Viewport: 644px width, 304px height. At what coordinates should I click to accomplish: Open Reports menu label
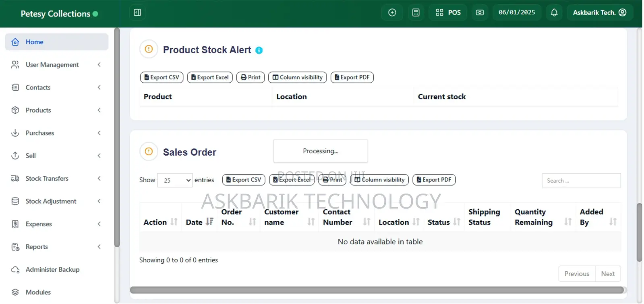37,247
